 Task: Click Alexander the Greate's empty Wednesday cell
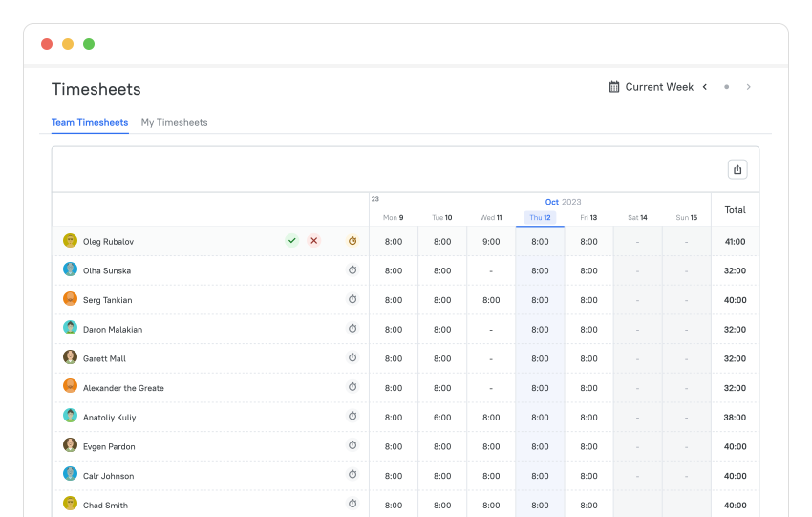(x=491, y=388)
